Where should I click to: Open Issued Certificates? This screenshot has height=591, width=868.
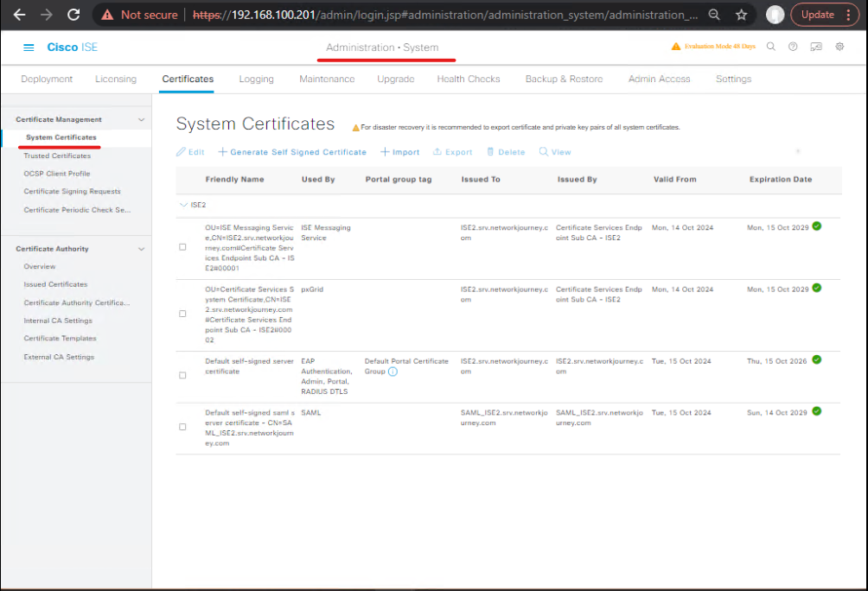click(55, 284)
